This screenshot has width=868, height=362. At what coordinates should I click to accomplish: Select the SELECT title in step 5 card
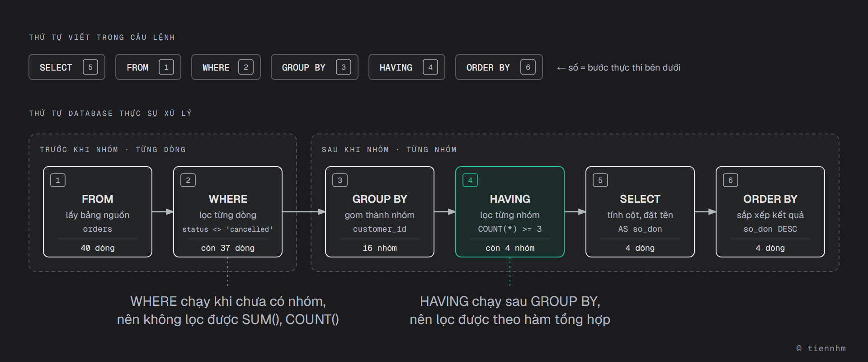(x=640, y=199)
